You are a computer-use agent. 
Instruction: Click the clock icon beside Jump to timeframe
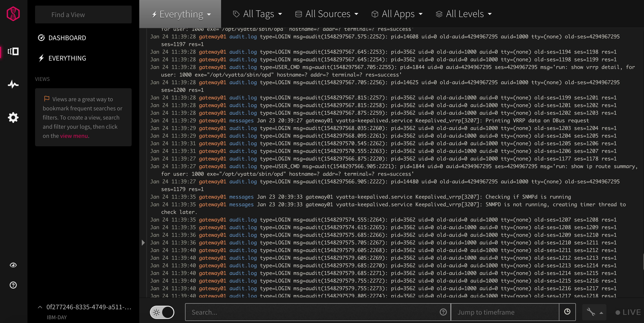coord(567,312)
